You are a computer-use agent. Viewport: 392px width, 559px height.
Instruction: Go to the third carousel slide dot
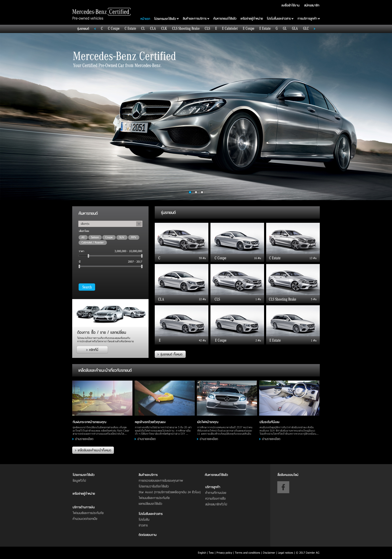[202, 192]
